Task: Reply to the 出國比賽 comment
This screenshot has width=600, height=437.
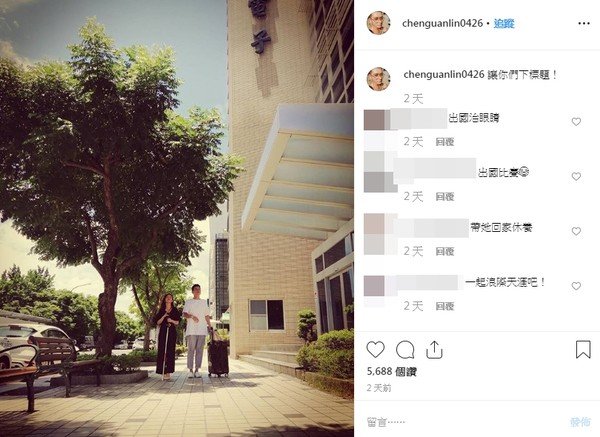Action: (x=445, y=197)
